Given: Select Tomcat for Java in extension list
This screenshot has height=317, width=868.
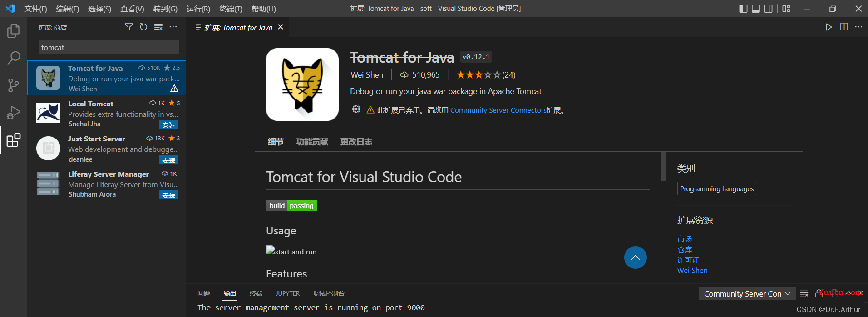Looking at the screenshot, I should [107, 78].
